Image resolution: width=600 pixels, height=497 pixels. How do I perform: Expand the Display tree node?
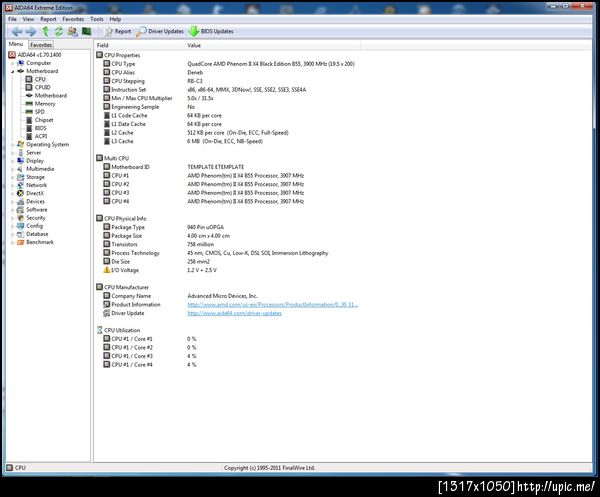pyautogui.click(x=13, y=161)
